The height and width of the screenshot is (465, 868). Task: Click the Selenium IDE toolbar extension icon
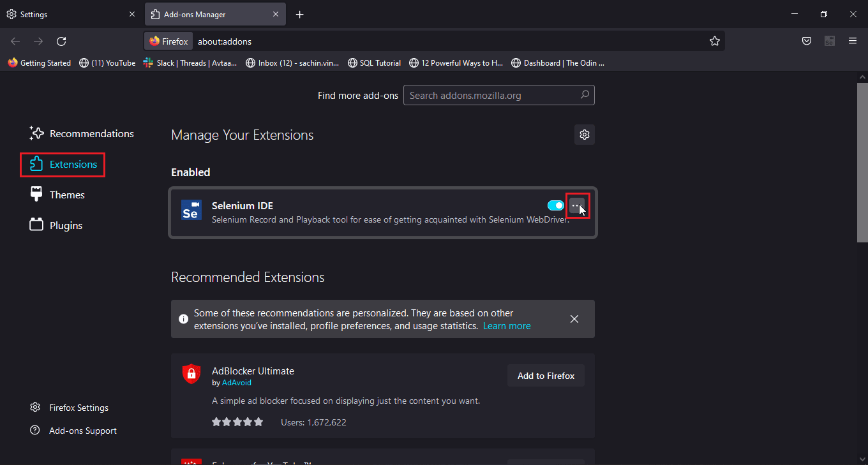[x=830, y=41]
